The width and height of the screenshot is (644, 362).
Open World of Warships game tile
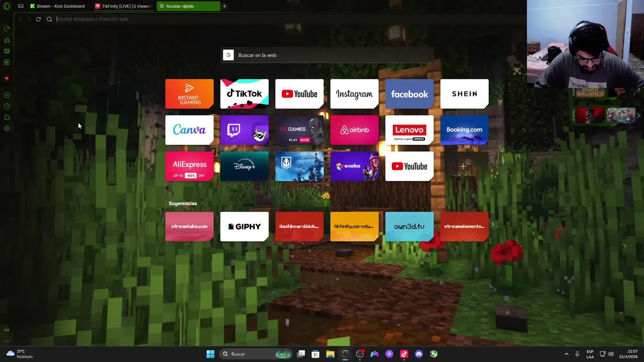299,166
